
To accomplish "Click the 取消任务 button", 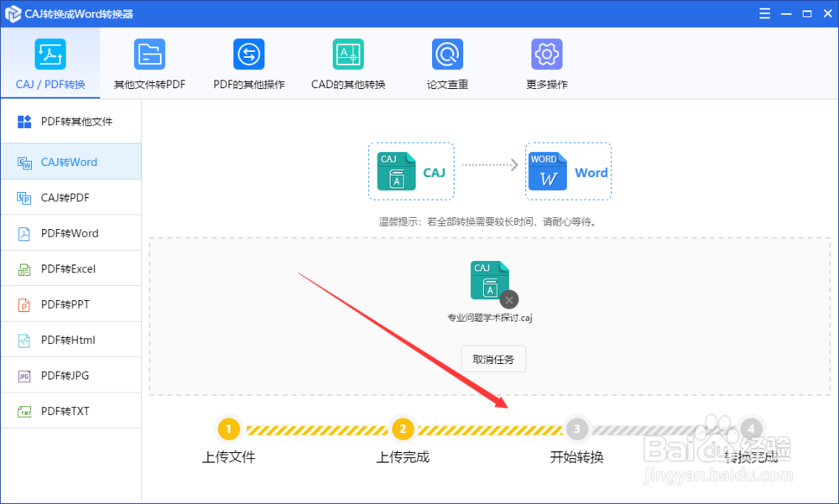I will (493, 358).
